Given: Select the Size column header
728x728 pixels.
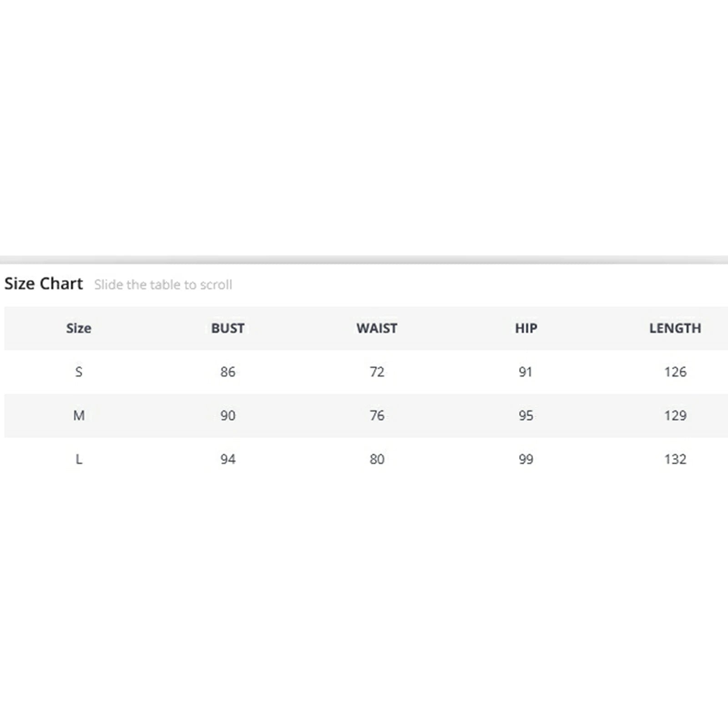Looking at the screenshot, I should tap(79, 328).
